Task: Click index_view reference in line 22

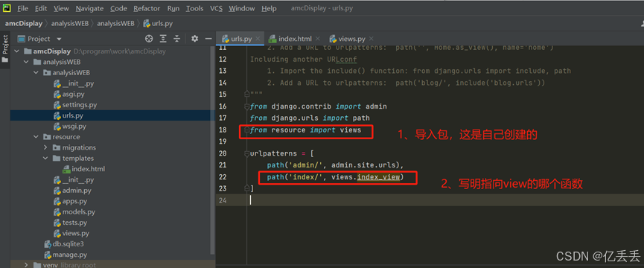Action: coord(379,177)
